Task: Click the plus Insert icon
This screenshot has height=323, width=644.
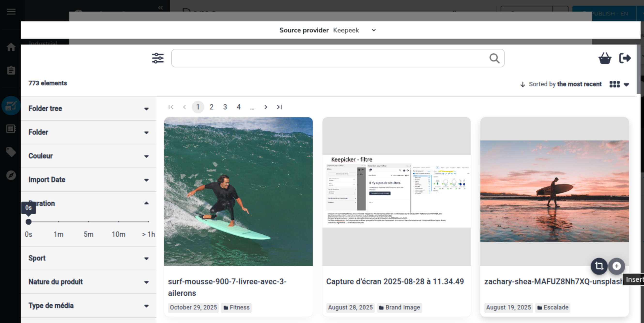Action: (x=616, y=266)
